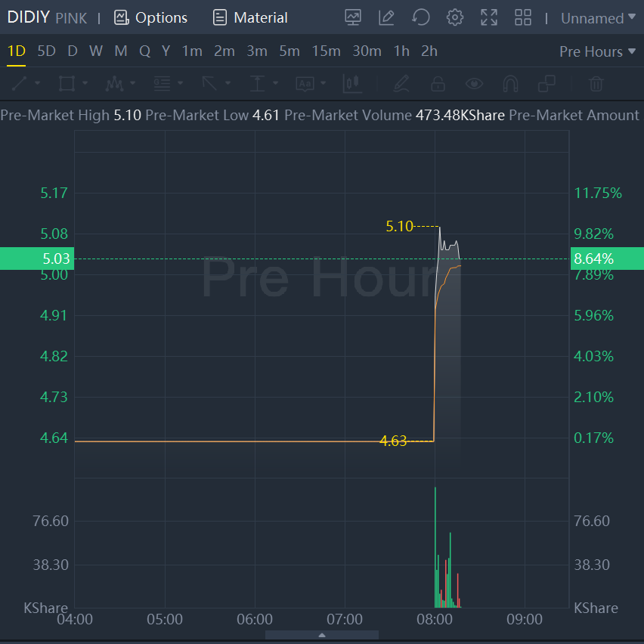This screenshot has width=644, height=644.
Task: Click the 5.03 current price label
Action: coord(37,259)
